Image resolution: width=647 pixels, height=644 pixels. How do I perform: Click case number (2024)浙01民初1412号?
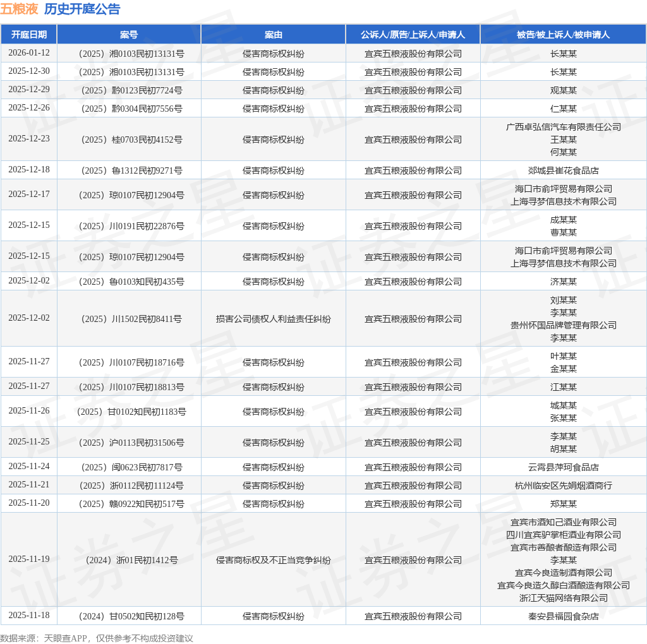[131, 561]
